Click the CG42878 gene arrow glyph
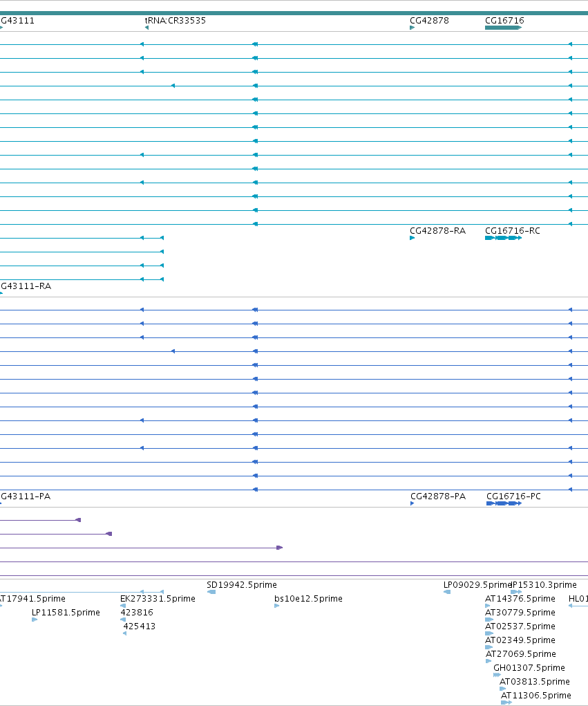Image resolution: width=588 pixels, height=706 pixels. tap(412, 28)
